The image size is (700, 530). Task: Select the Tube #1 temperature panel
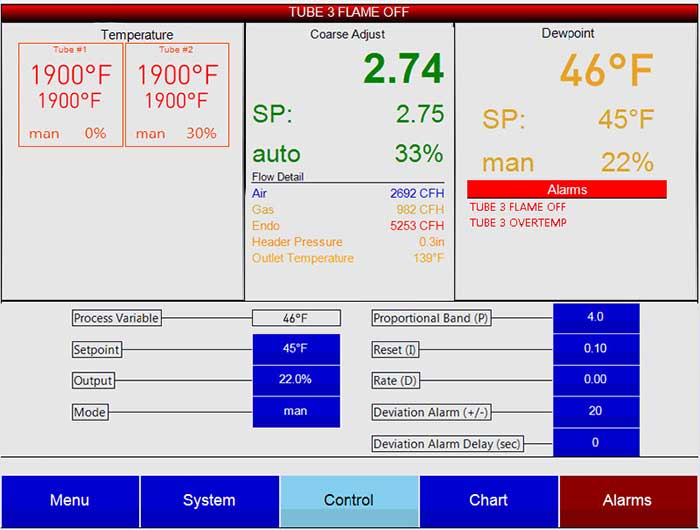tap(71, 95)
